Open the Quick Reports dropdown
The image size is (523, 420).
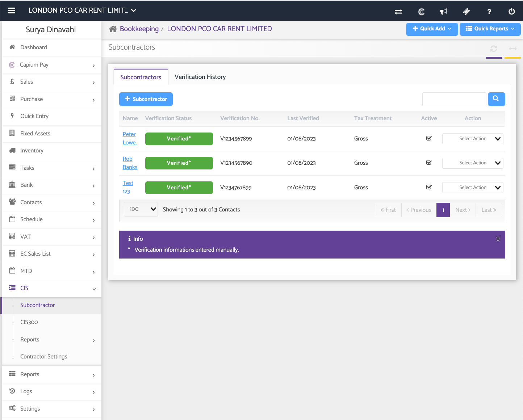pyautogui.click(x=490, y=29)
